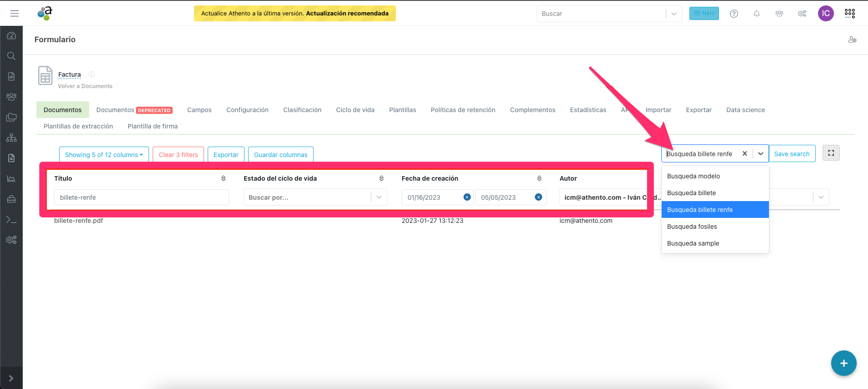Open the Estado del ciclo de vida filter dropdown

(379, 197)
